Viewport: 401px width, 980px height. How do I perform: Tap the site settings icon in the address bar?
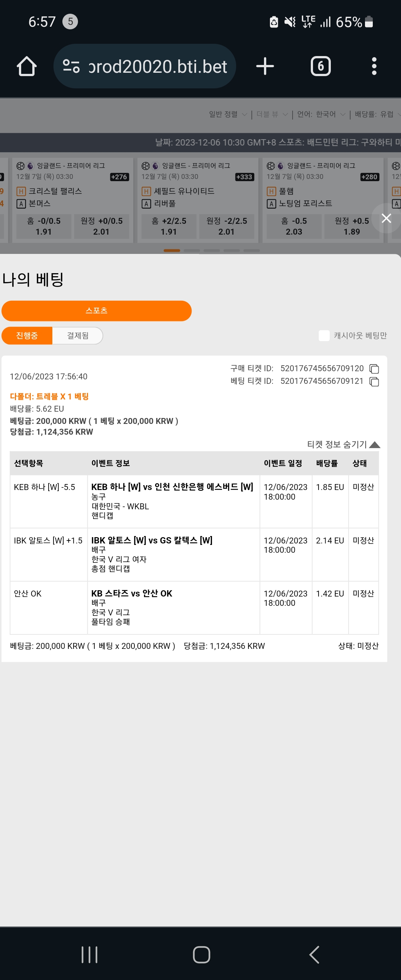71,66
